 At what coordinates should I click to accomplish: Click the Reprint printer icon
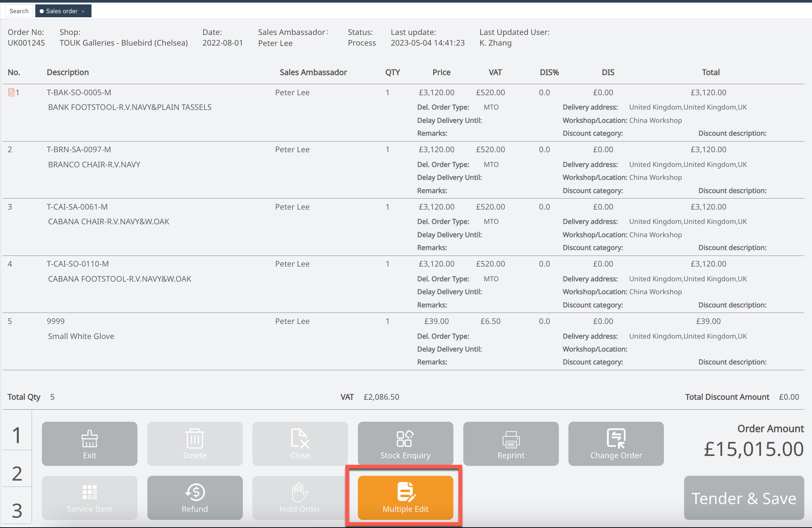coord(511,439)
